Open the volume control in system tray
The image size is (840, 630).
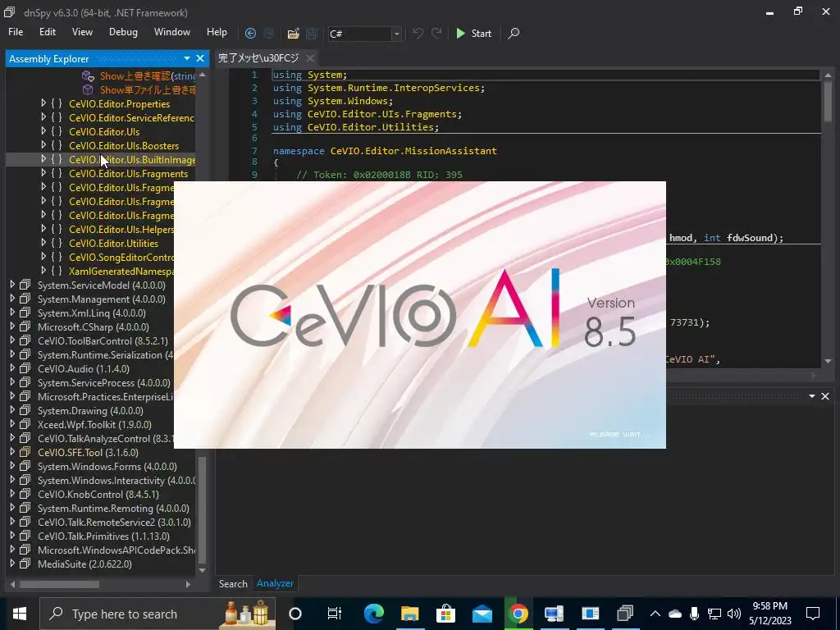(x=734, y=614)
